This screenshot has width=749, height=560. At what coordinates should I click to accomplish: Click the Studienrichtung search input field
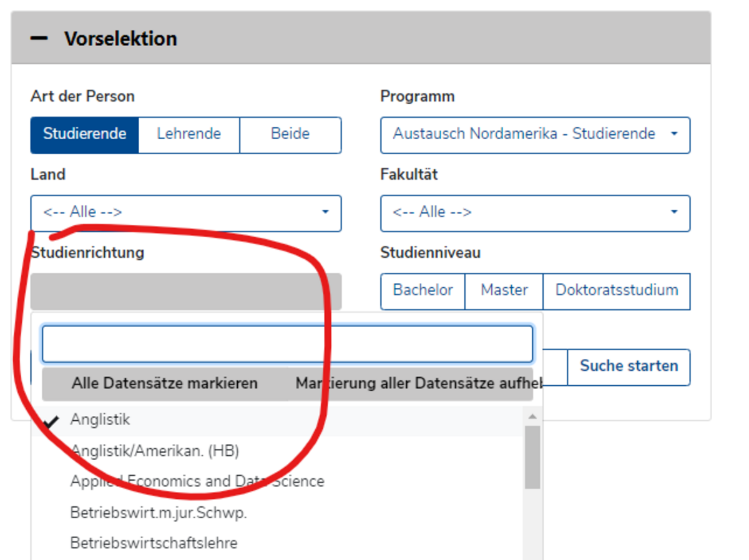click(287, 344)
